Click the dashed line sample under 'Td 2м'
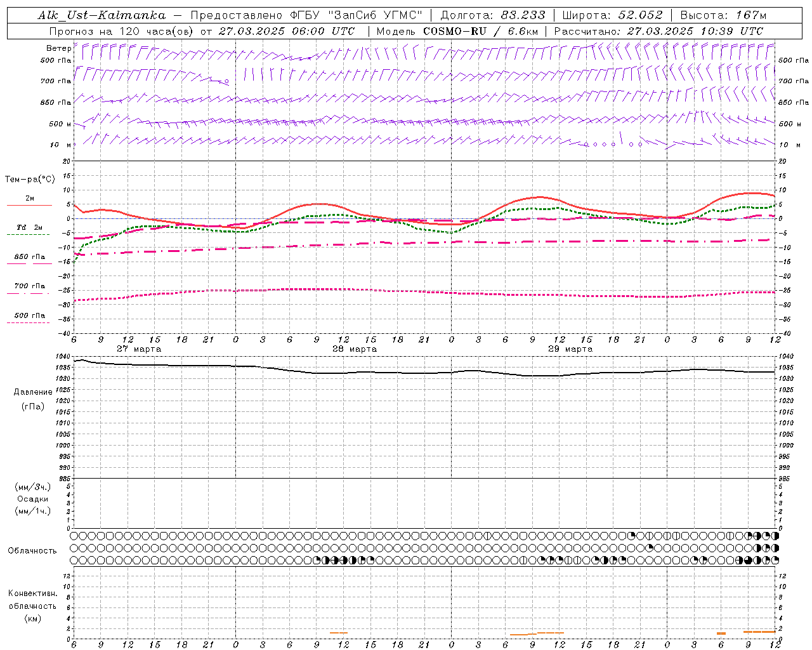Image resolution: width=812 pixels, height=650 pixels. [x=28, y=235]
